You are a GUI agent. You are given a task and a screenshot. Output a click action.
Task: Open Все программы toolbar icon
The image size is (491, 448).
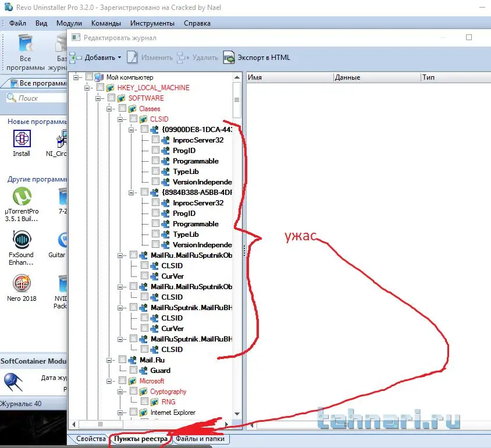26,43
